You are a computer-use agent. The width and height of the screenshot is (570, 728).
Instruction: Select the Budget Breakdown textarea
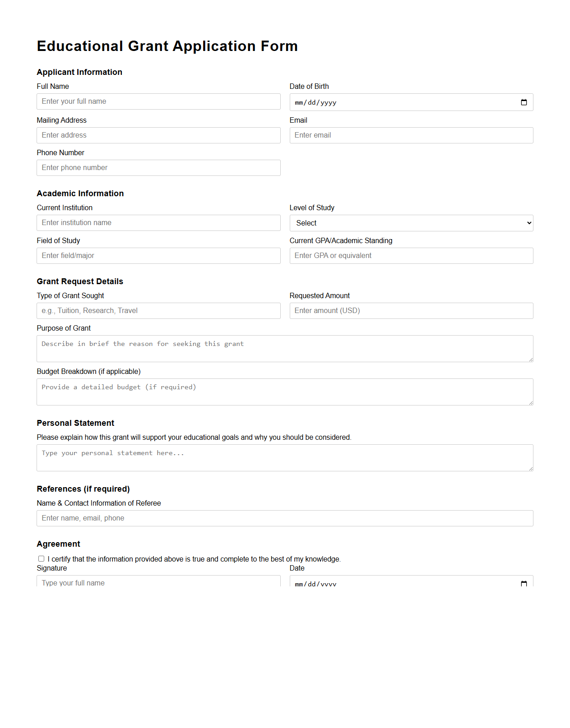285,392
